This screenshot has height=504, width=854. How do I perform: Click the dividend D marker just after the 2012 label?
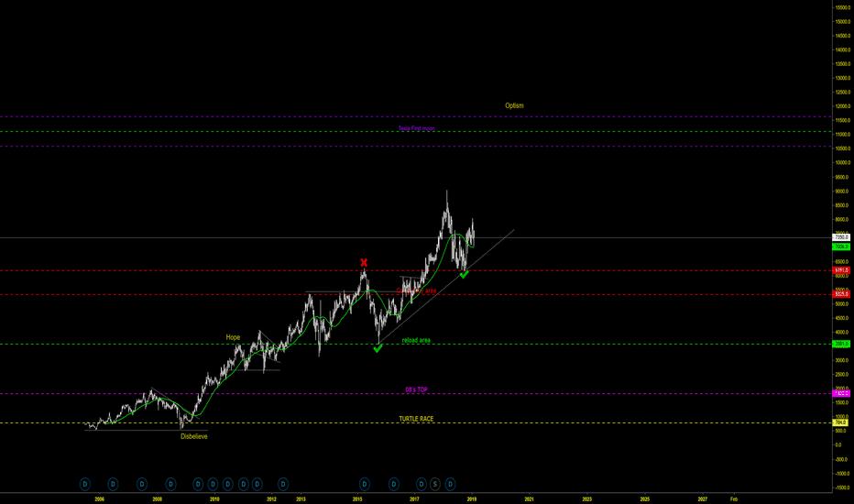click(282, 484)
